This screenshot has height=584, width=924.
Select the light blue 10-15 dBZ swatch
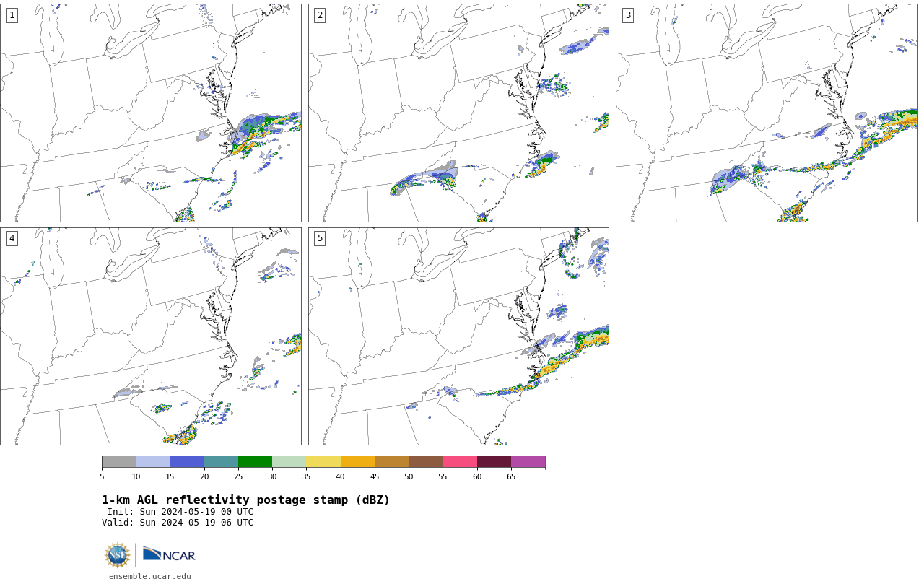(x=152, y=462)
